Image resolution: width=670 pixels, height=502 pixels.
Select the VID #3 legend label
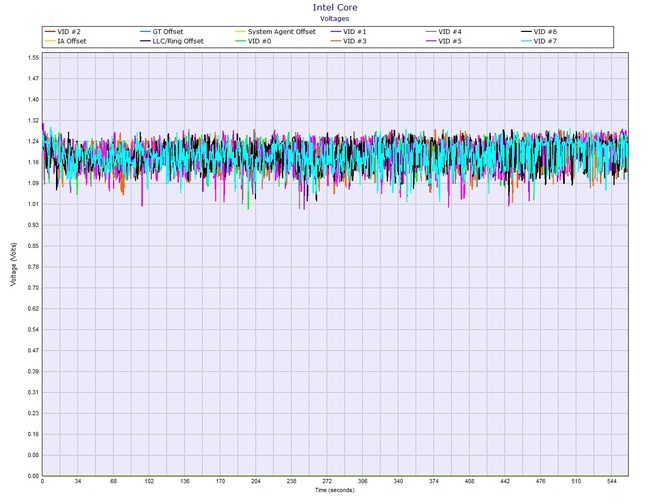click(355, 41)
